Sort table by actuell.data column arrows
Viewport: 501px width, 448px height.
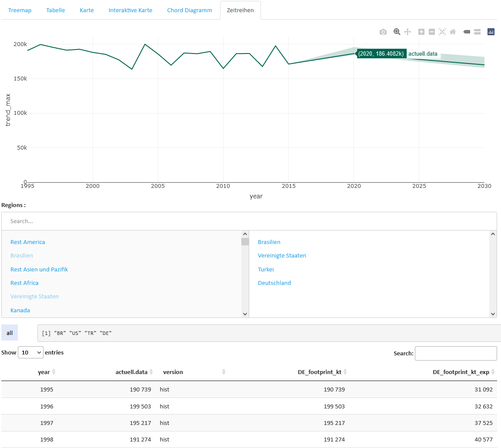151,371
